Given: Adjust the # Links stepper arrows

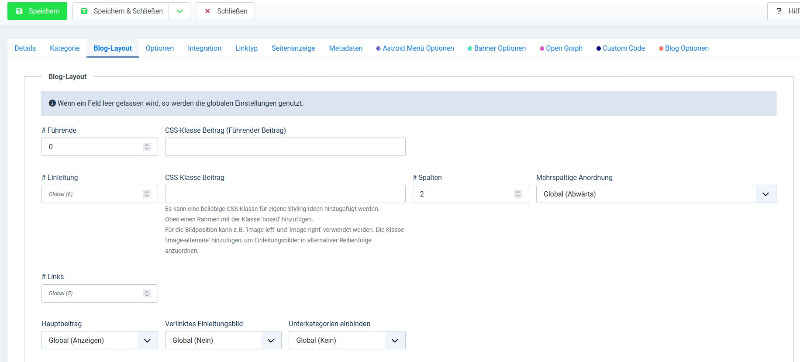Looking at the screenshot, I should pos(147,293).
